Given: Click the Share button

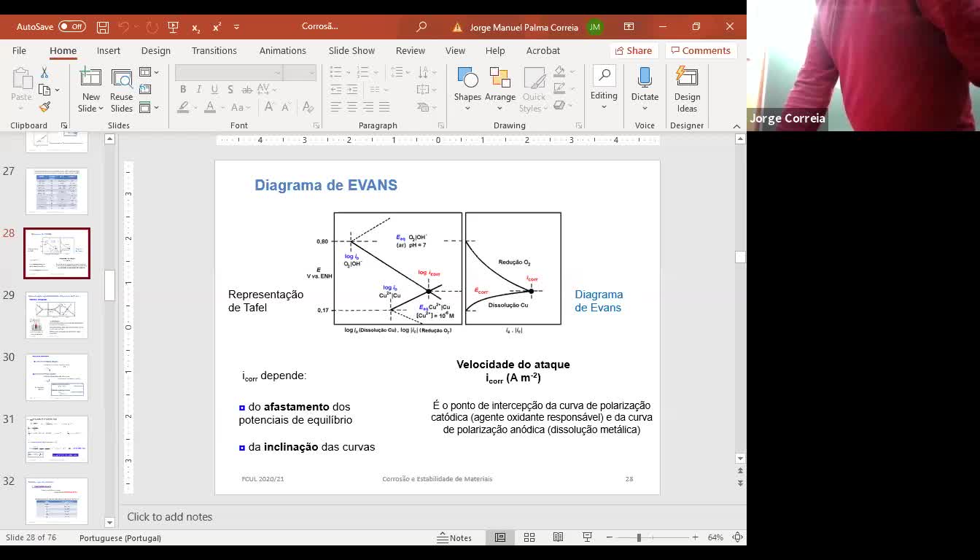Looking at the screenshot, I should (633, 50).
